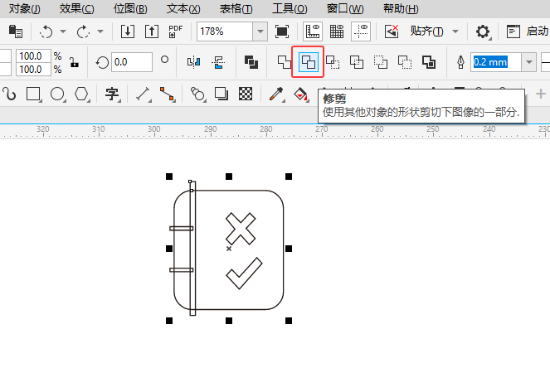Select the Artistic media curve tool
This screenshot has width=550, height=392.
[x=9, y=94]
